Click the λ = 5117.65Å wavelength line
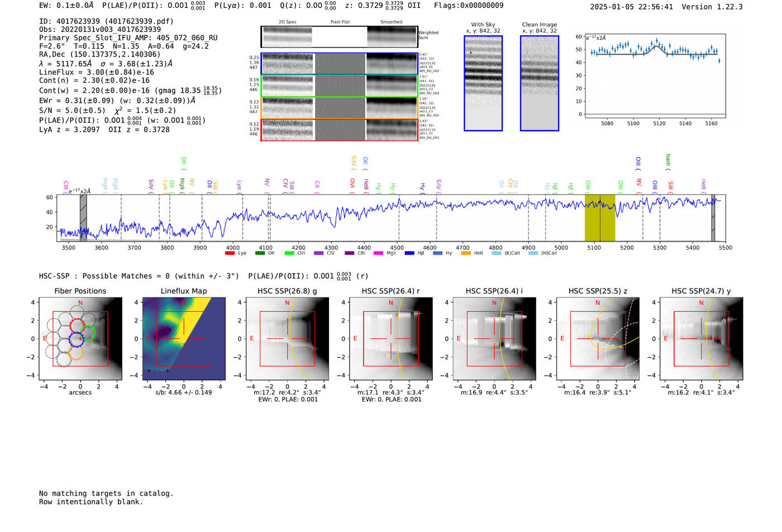 point(106,64)
